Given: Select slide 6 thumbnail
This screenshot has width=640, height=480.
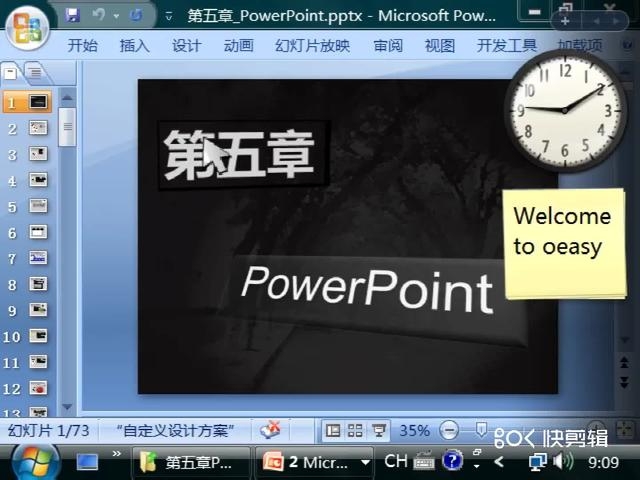Looking at the screenshot, I should (x=38, y=232).
